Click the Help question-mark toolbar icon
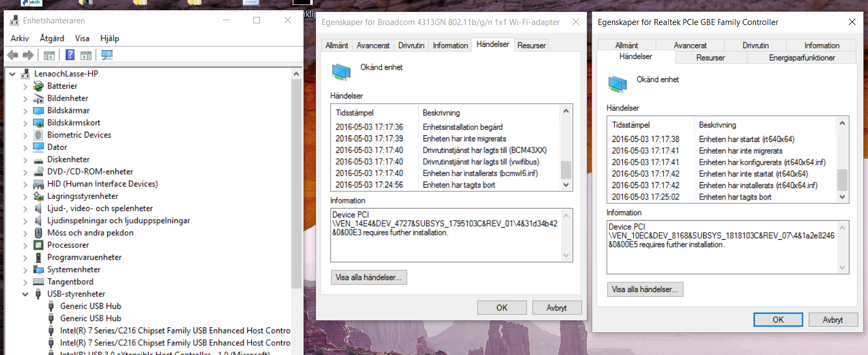Image resolution: width=868 pixels, height=355 pixels. click(70, 55)
